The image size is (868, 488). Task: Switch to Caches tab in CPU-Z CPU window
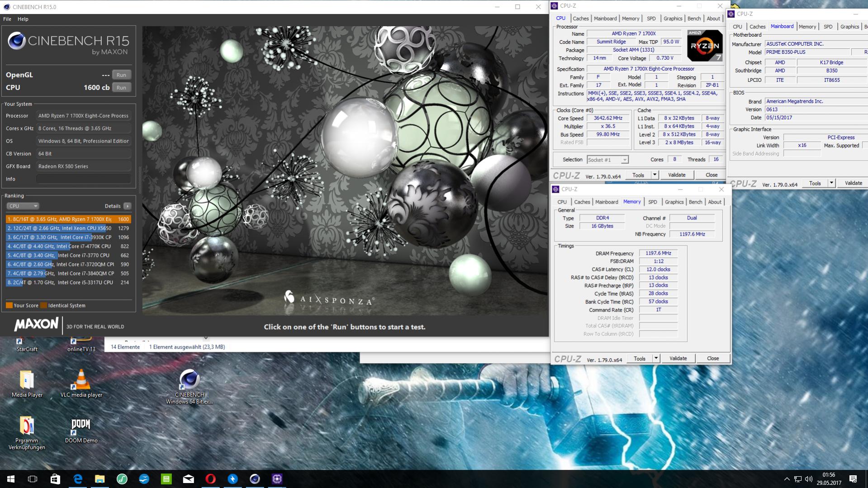[x=580, y=19]
